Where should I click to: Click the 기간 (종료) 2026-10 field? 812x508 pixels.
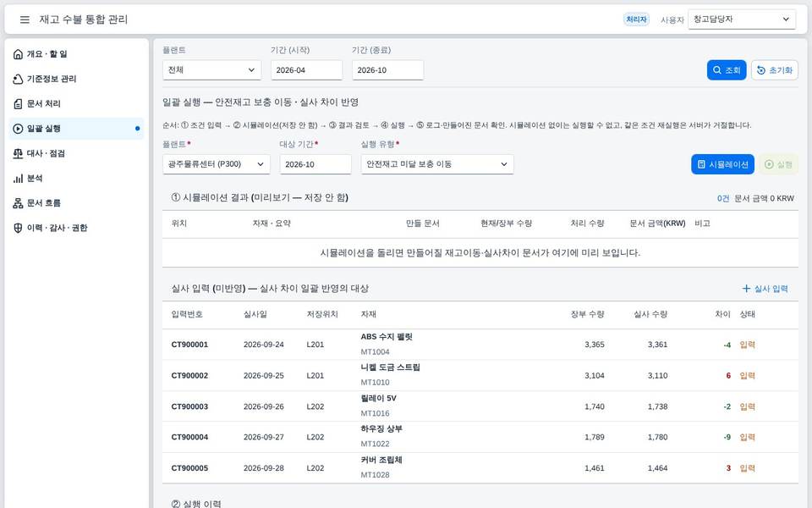(x=388, y=70)
